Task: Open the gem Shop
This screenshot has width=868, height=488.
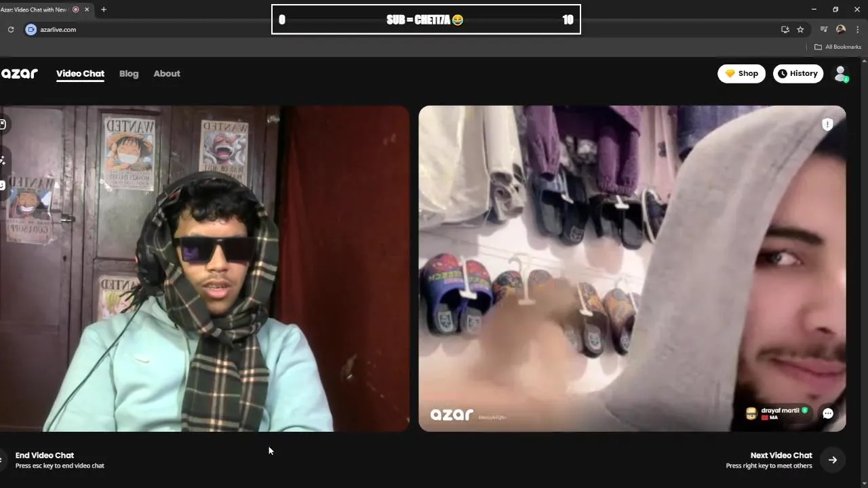Action: point(742,74)
